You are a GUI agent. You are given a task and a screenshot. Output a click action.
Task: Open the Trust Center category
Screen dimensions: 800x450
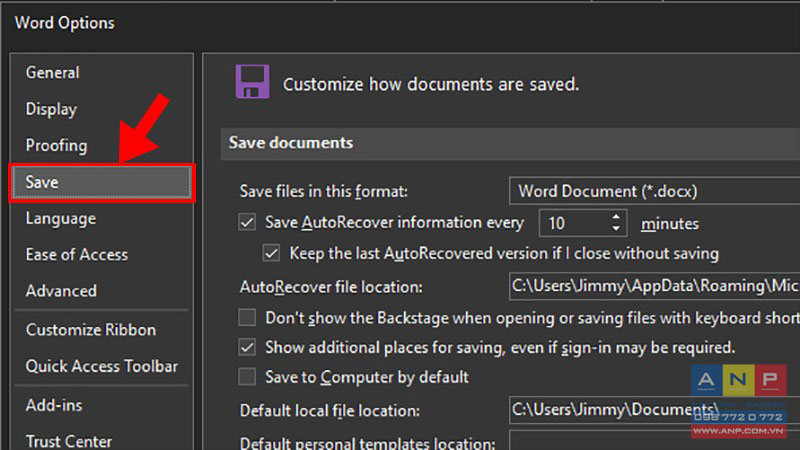click(x=69, y=441)
